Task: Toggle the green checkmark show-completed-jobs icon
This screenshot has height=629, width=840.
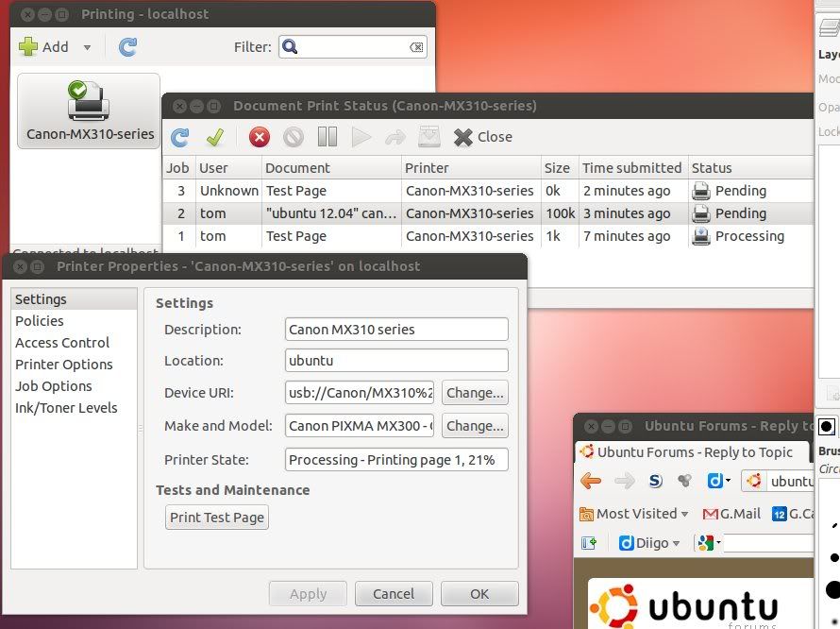Action: pyautogui.click(x=215, y=137)
